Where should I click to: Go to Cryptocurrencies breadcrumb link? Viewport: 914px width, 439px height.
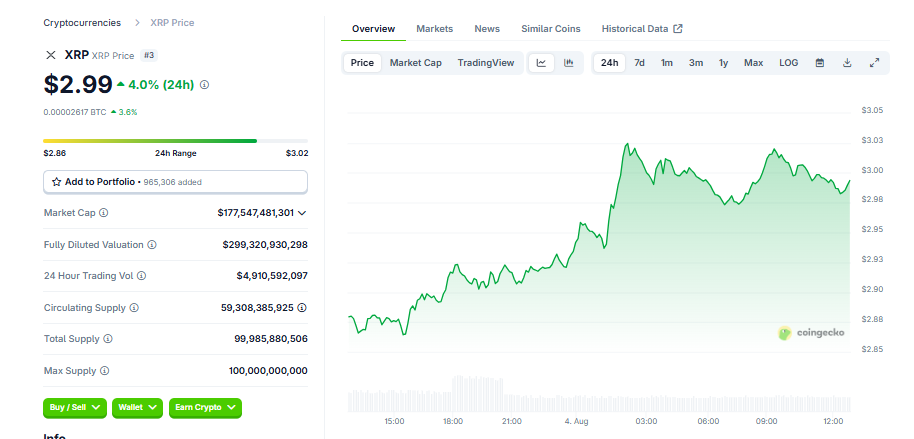tap(82, 23)
